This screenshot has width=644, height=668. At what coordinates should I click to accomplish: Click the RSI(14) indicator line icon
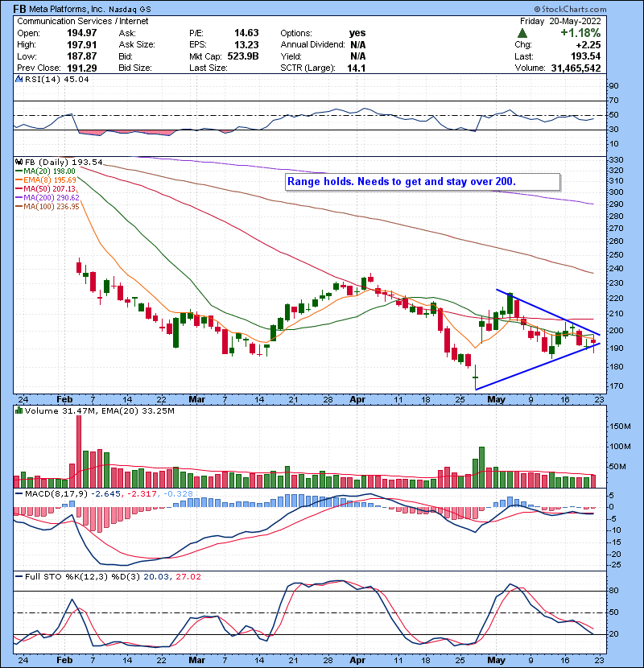coord(19,79)
